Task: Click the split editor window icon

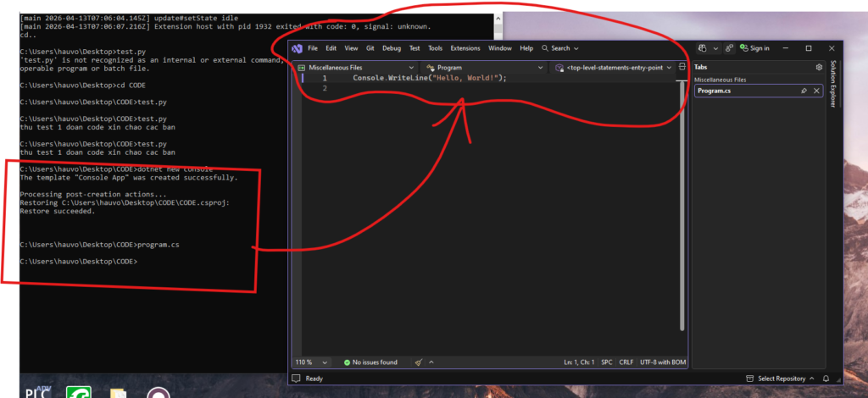Action: pos(682,67)
